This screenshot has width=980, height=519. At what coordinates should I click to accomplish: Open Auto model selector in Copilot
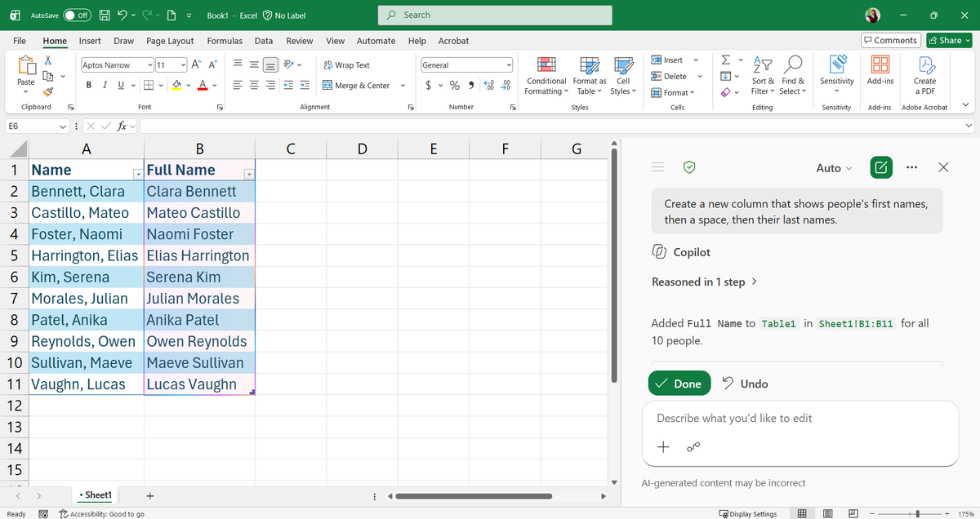click(834, 167)
